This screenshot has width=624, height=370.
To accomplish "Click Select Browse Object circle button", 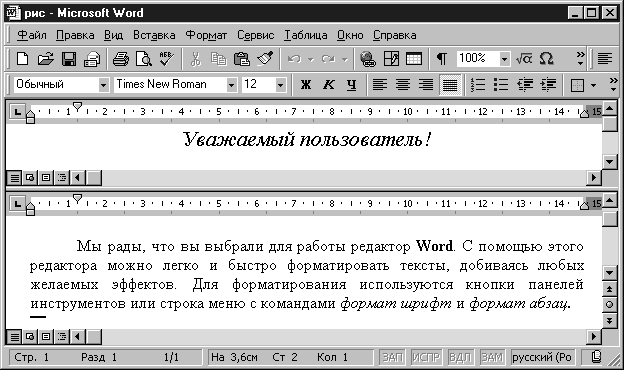I will (610, 305).
